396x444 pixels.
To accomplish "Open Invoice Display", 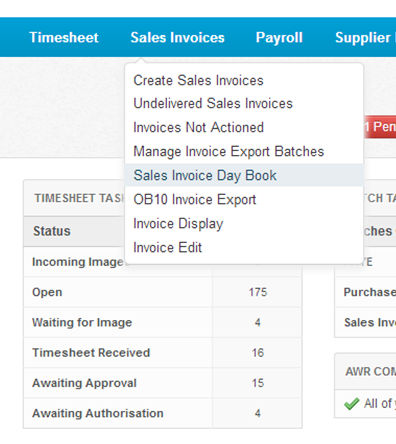I will click(x=178, y=223).
